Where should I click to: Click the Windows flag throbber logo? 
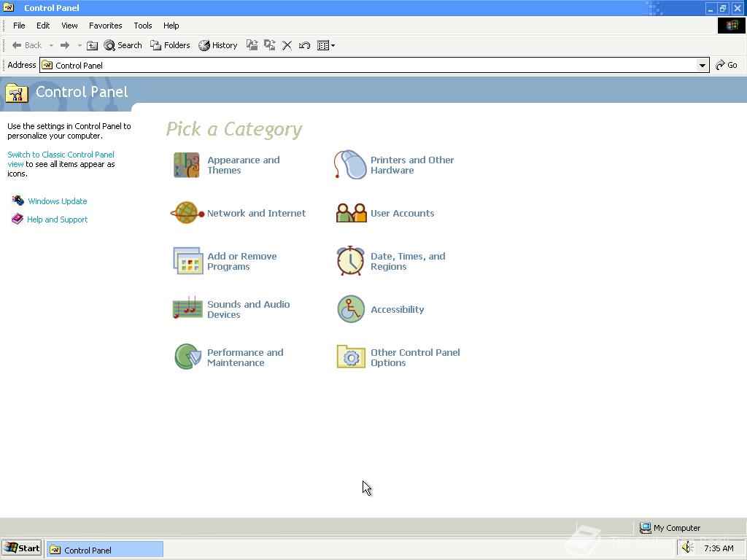coord(731,26)
